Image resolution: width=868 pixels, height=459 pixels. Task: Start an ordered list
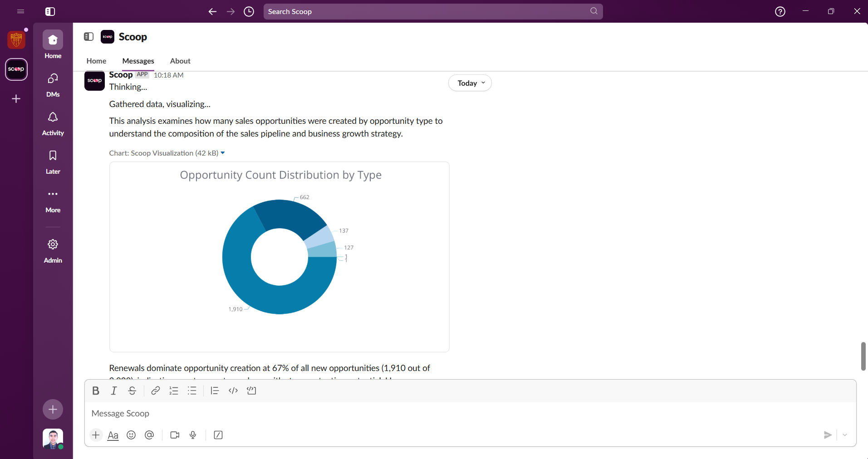click(174, 391)
